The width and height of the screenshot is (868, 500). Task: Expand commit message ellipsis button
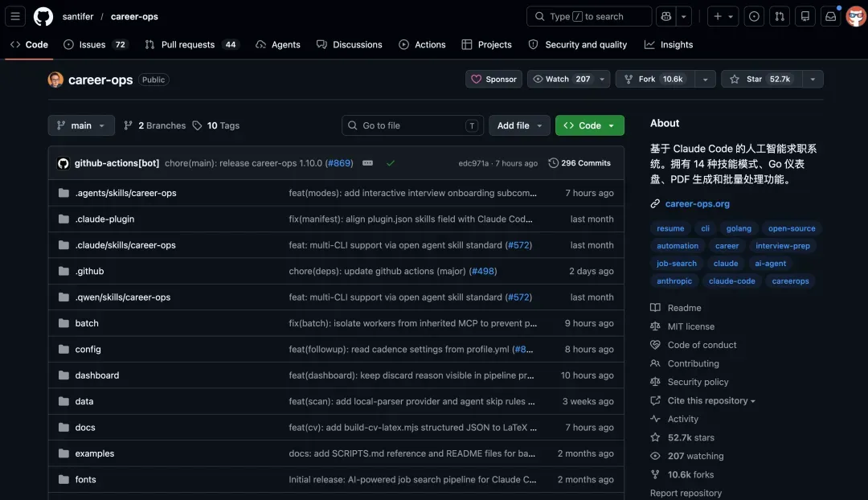(367, 163)
